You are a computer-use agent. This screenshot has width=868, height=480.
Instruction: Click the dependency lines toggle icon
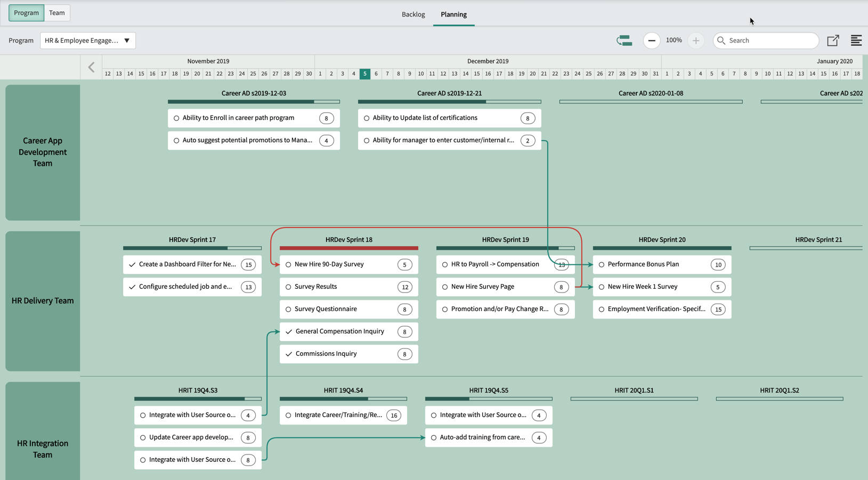click(624, 40)
